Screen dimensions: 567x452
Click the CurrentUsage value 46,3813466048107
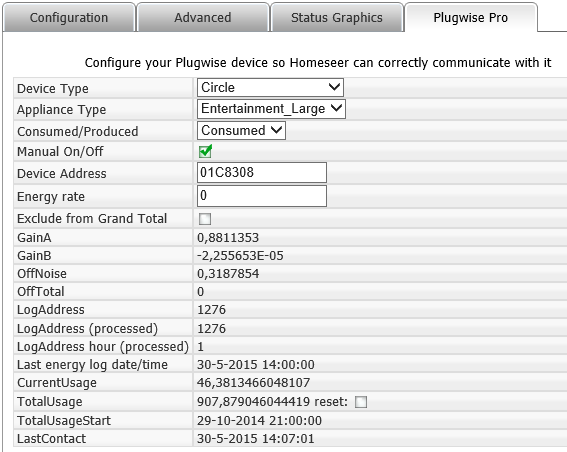tap(253, 383)
